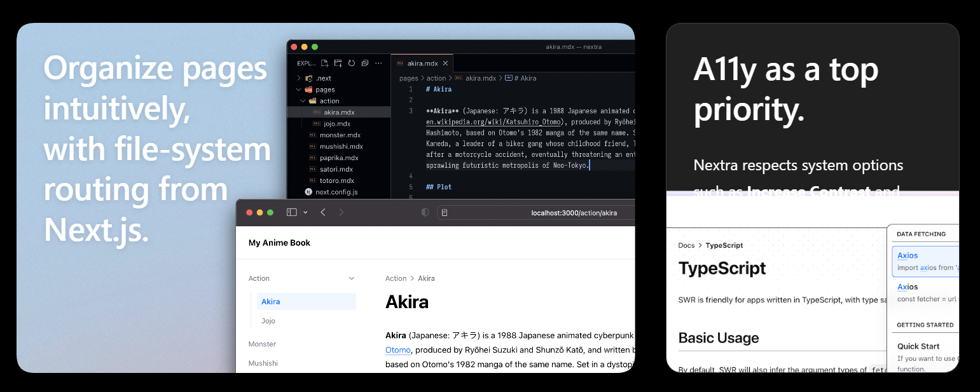Create a new folder in the Explorer
The width and height of the screenshot is (980, 392).
tap(339, 63)
